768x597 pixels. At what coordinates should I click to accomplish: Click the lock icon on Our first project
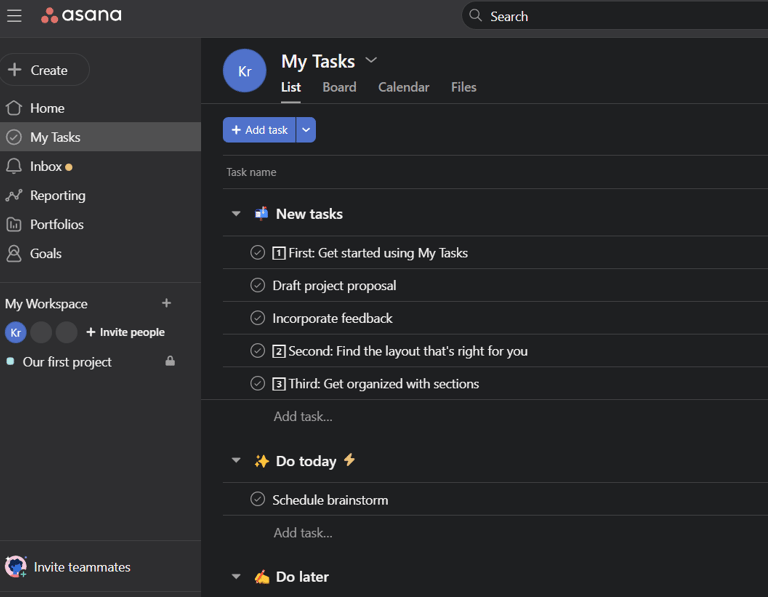(170, 361)
